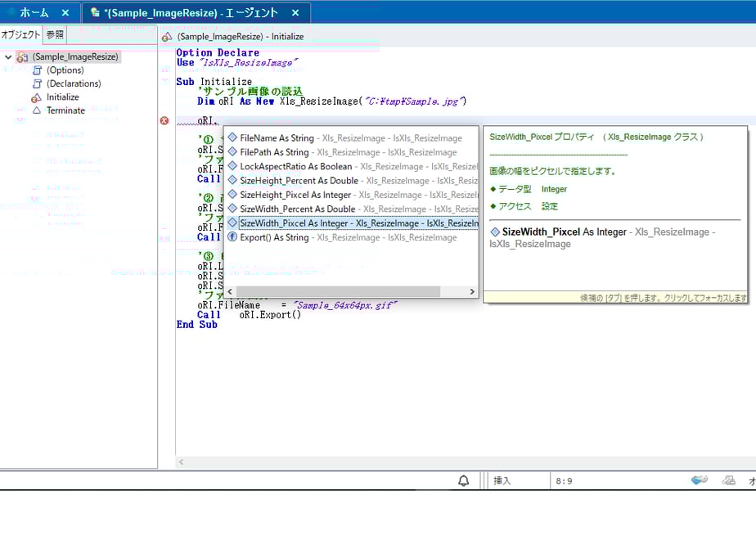Close the ホーム tab
756x540 pixels.
coord(65,13)
